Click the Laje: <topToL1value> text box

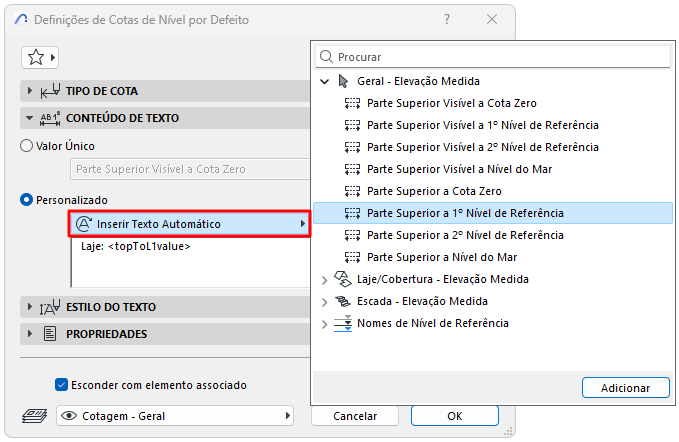click(x=191, y=262)
